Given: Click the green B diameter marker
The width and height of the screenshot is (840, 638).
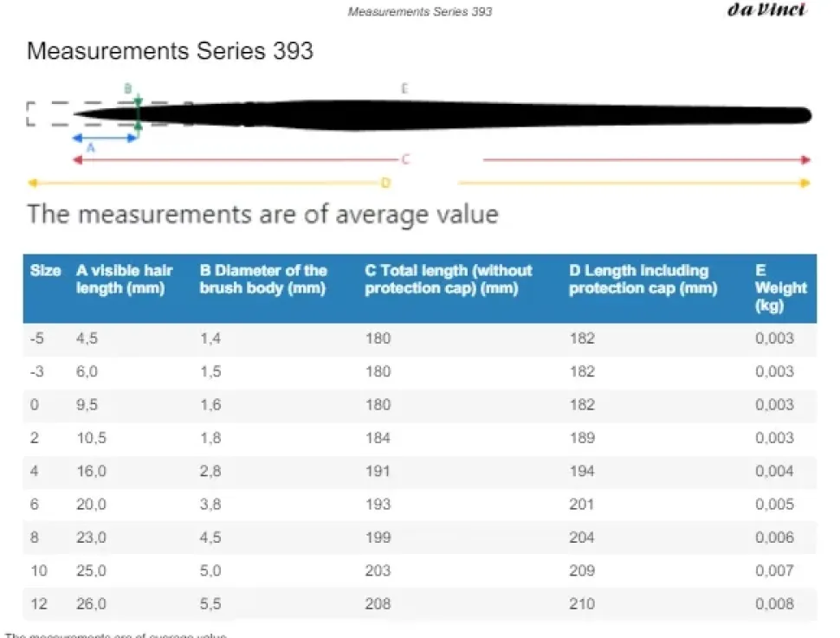Looking at the screenshot, I should click(138, 111).
